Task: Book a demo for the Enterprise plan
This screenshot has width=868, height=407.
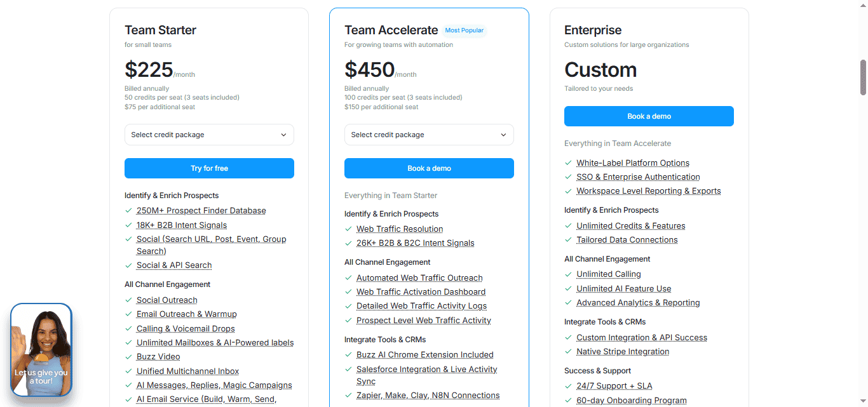Action: [x=649, y=116]
